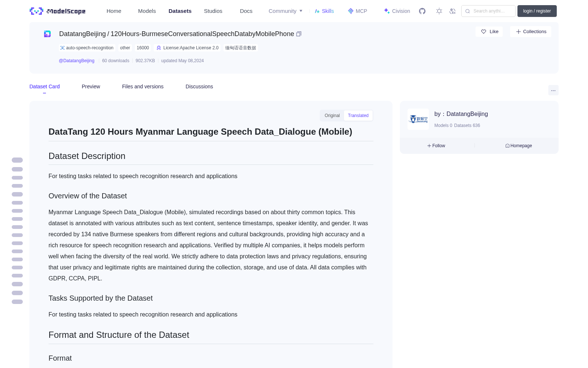
Task: Click 'Models 0' count text
Action: 443,125
